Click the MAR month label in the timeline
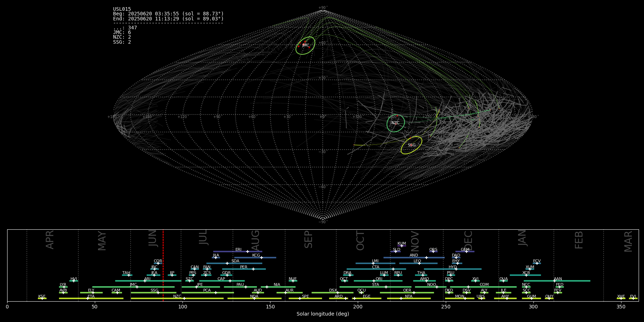Screen dimensions: 644x322 [628, 241]
